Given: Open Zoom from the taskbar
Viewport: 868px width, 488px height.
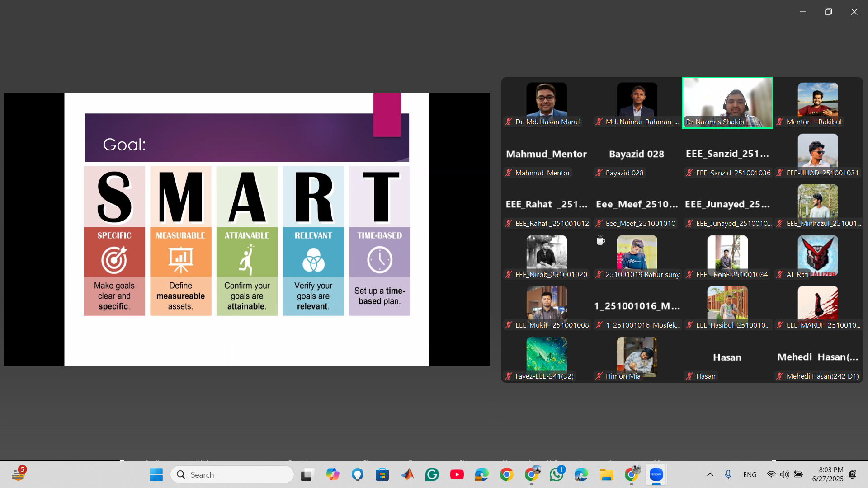Looking at the screenshot, I should (x=656, y=474).
